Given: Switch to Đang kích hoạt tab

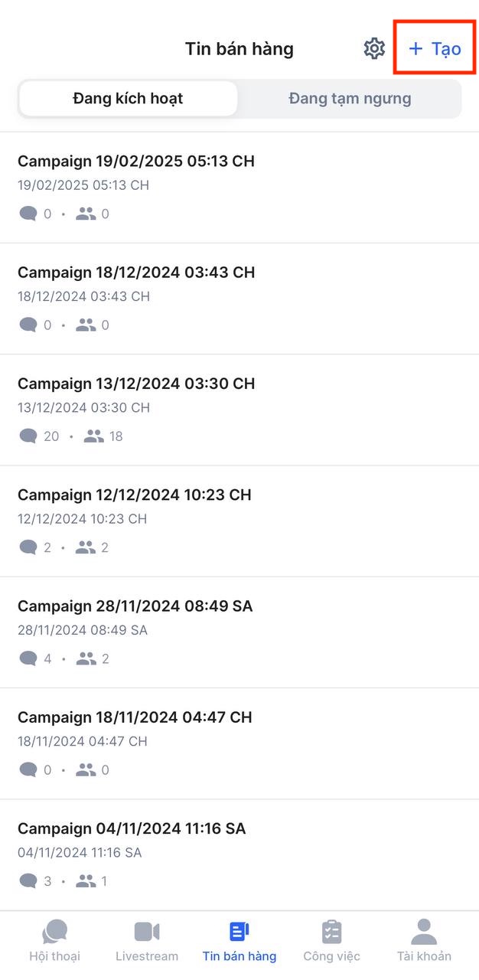Looking at the screenshot, I should [x=128, y=99].
